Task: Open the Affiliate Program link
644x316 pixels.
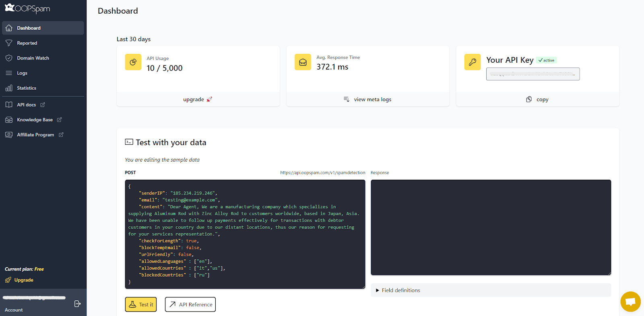Action: [35, 135]
